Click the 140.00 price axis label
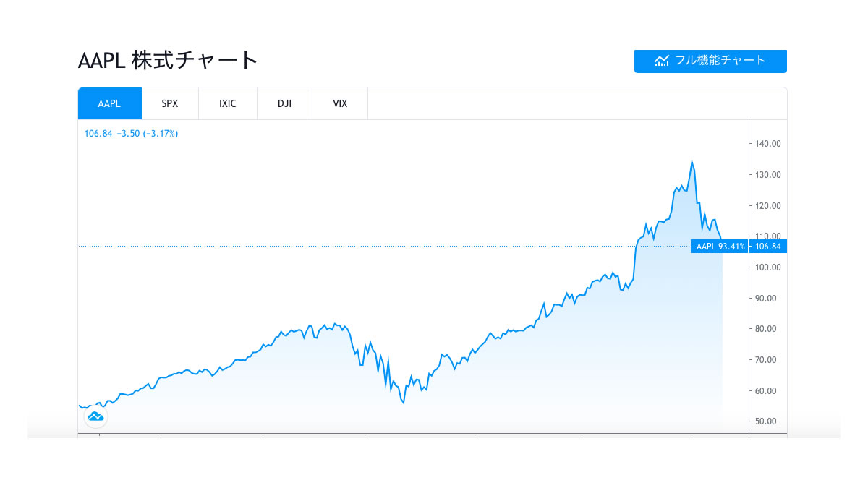Screen dimensions: 868x488 (768, 144)
